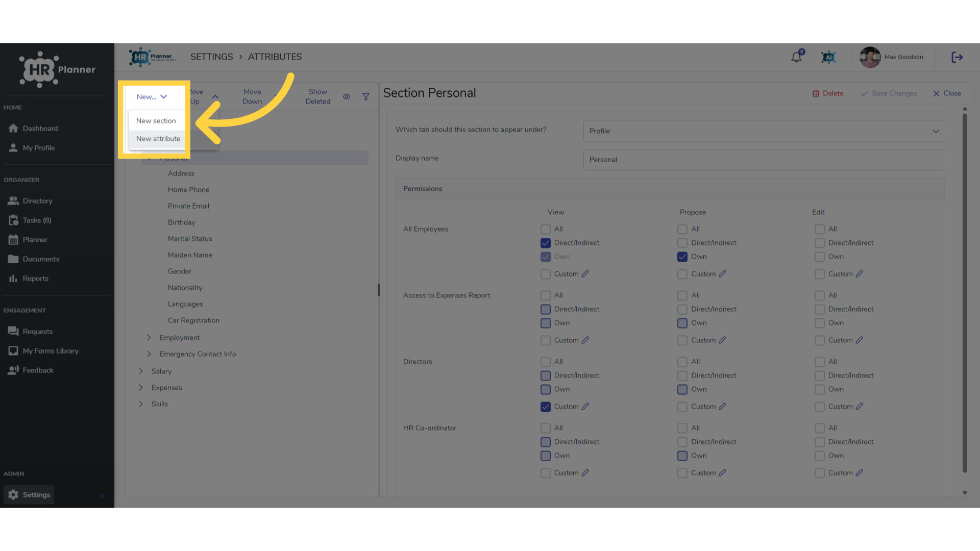This screenshot has width=980, height=551.
Task: Click Show Deleted in toolbar
Action: 318,96
